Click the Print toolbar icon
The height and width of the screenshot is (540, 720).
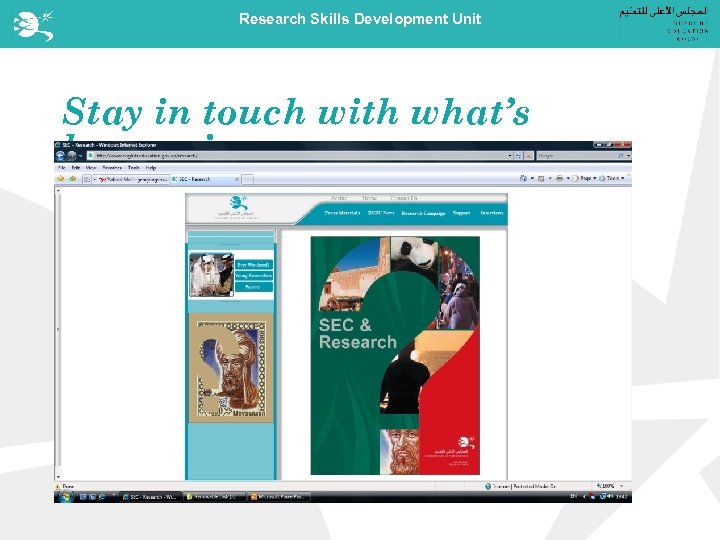559,178
